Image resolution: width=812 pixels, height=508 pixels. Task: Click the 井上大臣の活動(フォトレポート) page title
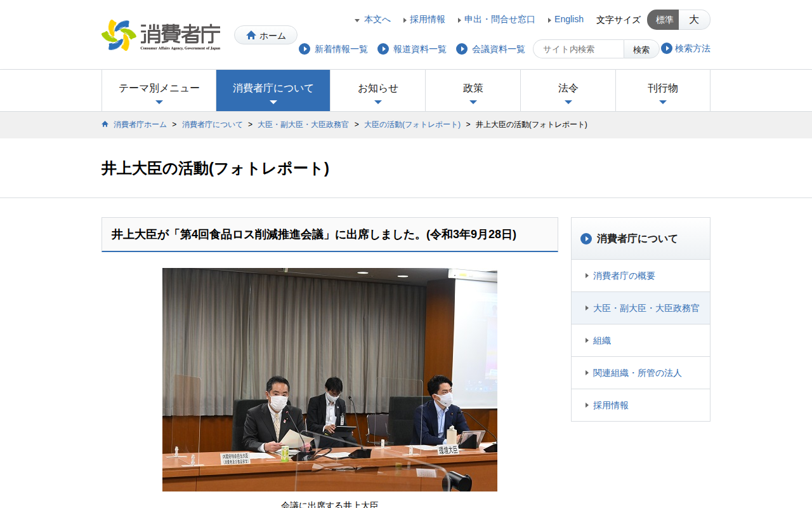click(x=215, y=168)
